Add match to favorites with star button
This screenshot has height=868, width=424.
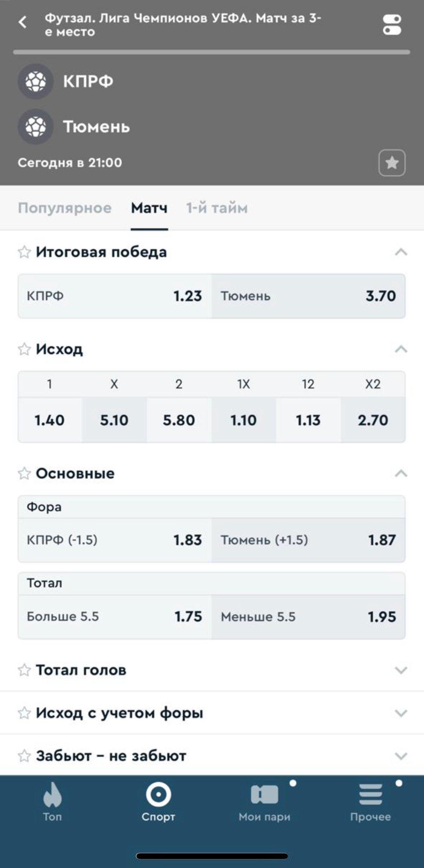[392, 163]
